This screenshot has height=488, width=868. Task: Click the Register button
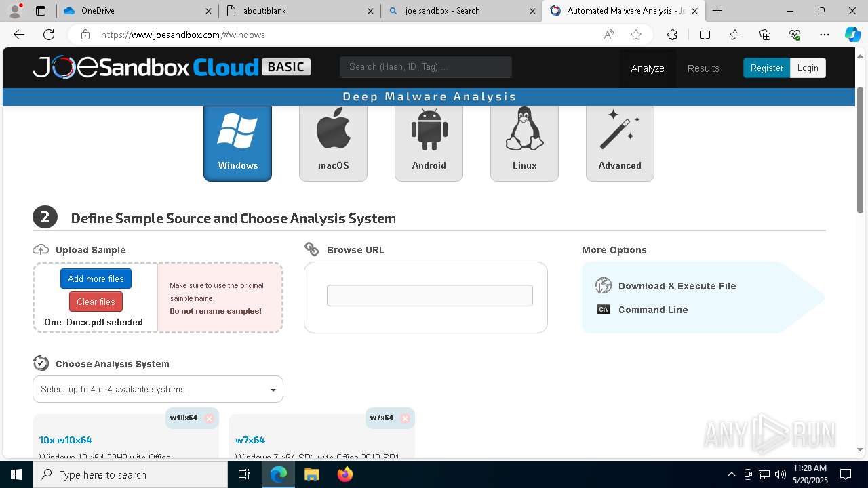767,68
